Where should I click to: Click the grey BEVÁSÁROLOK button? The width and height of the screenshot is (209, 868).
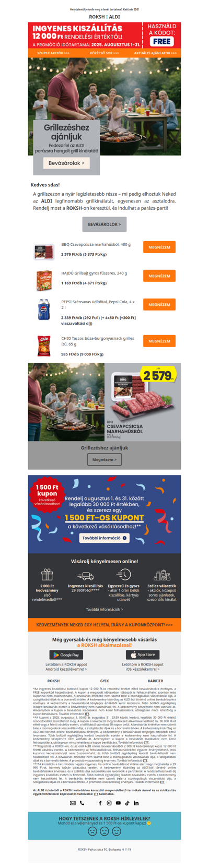point(104,224)
